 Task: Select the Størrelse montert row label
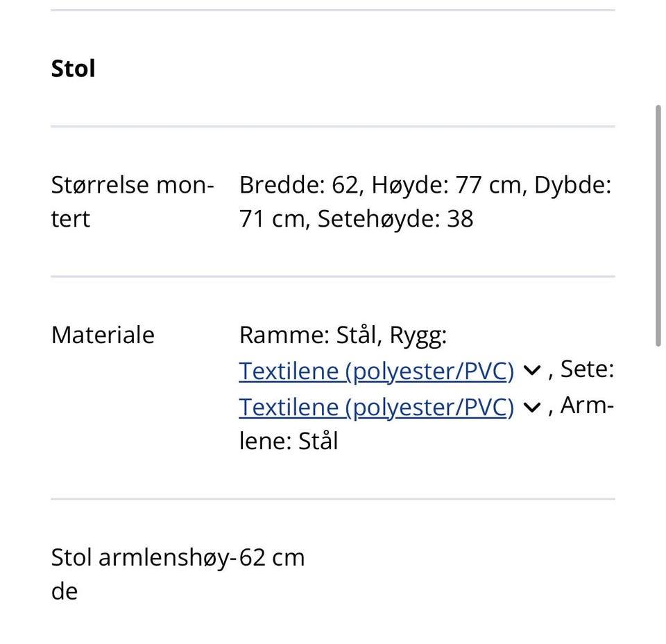tap(132, 201)
